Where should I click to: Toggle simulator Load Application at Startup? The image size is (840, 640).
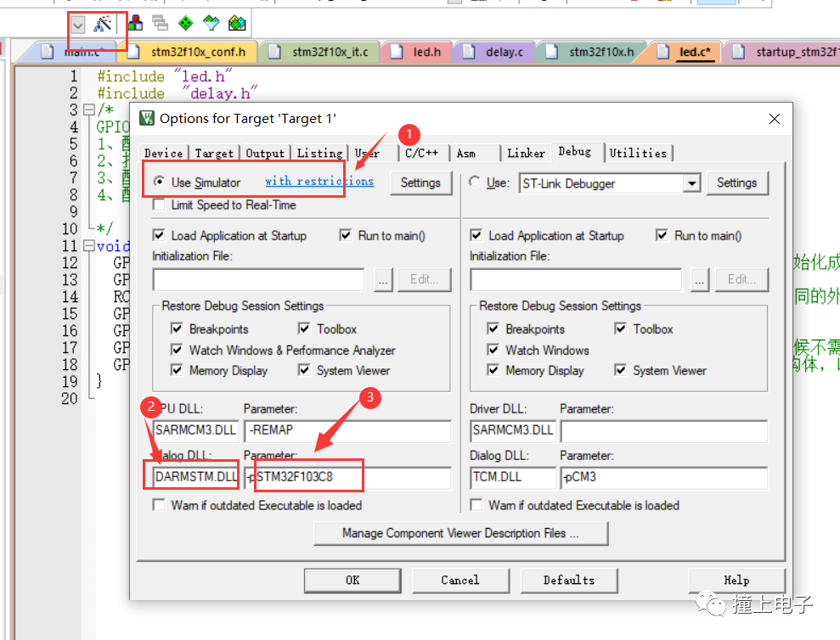(159, 235)
